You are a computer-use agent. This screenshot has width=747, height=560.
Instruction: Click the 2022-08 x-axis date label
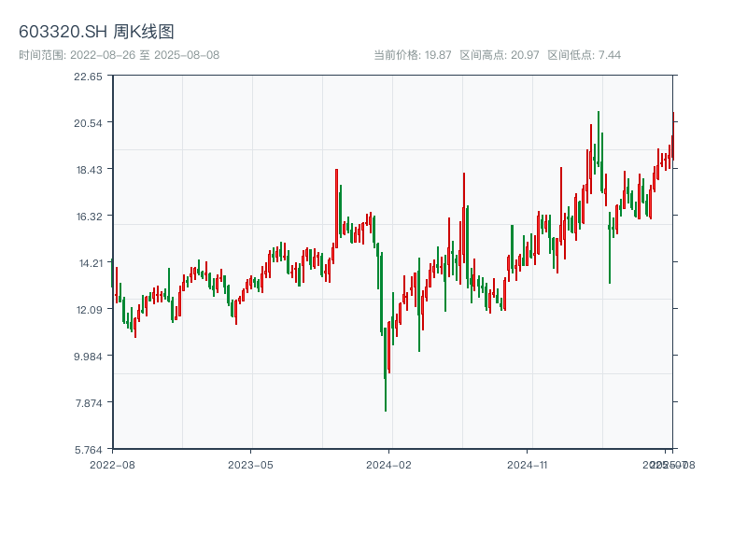(112, 464)
